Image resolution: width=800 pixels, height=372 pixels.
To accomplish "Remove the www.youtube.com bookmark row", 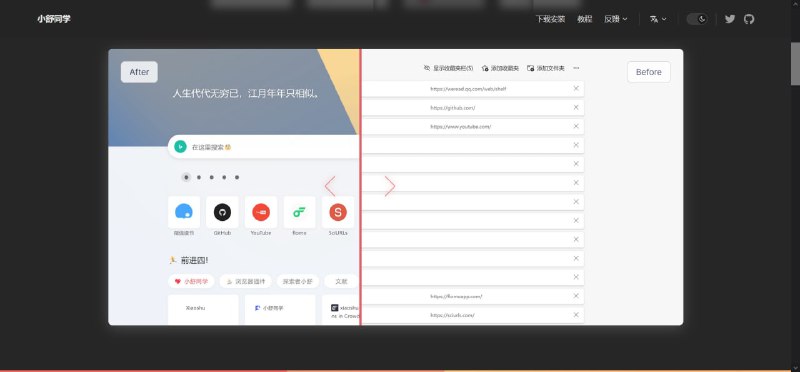I will (576, 126).
